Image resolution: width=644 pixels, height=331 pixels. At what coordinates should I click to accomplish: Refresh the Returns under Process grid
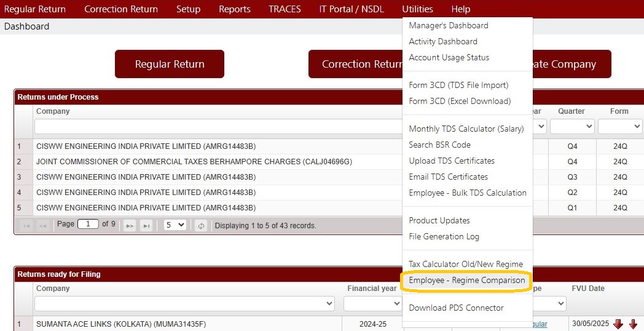201,226
